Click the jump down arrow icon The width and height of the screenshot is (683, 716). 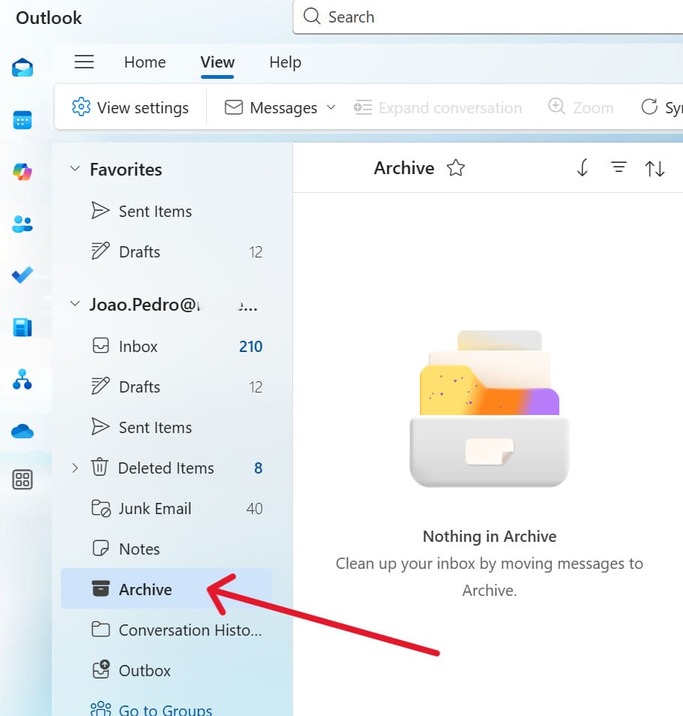coord(583,168)
